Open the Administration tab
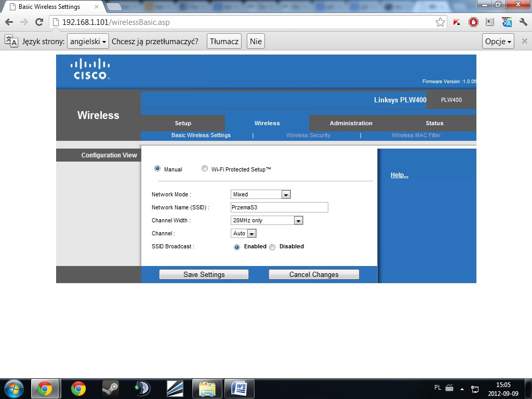Image resolution: width=532 pixels, height=399 pixels. coord(351,123)
